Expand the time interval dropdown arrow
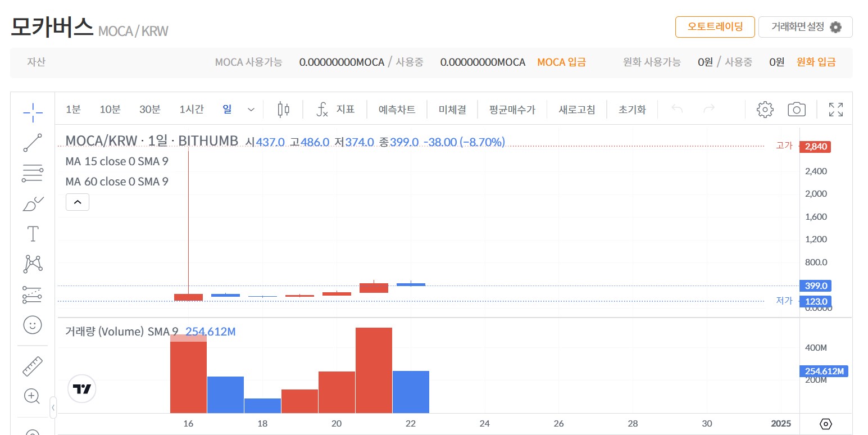Screen dimensions: 868x435 coord(251,109)
